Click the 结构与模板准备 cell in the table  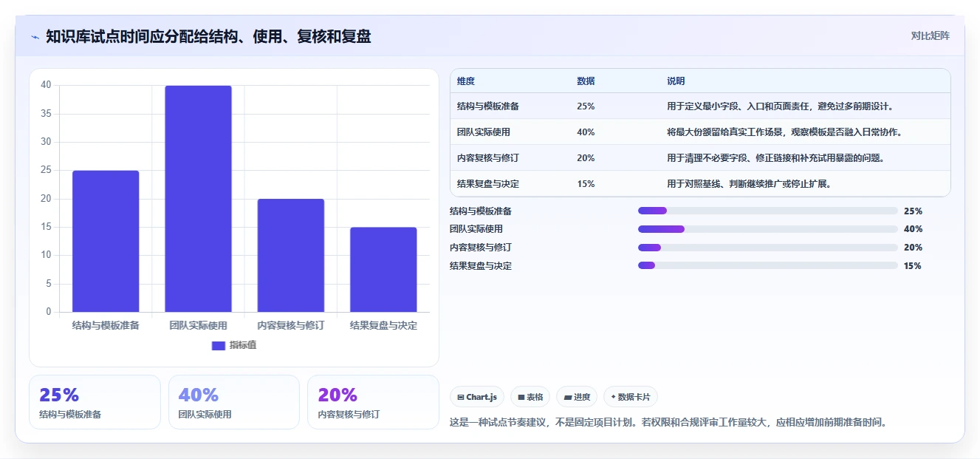point(488,106)
